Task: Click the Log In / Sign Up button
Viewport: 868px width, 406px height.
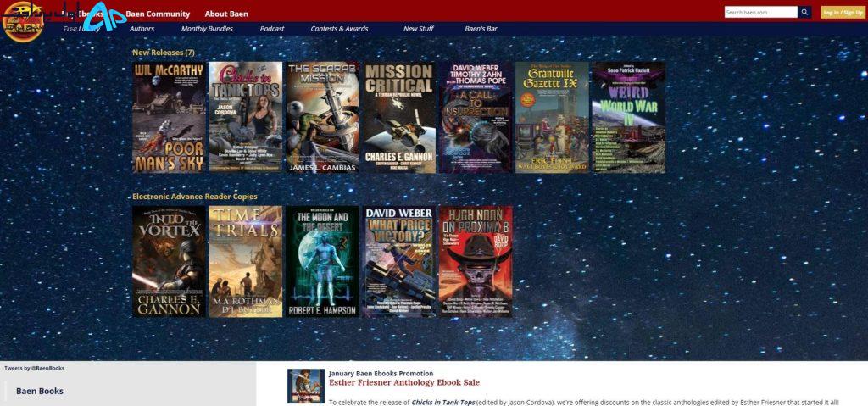Action: tap(843, 12)
